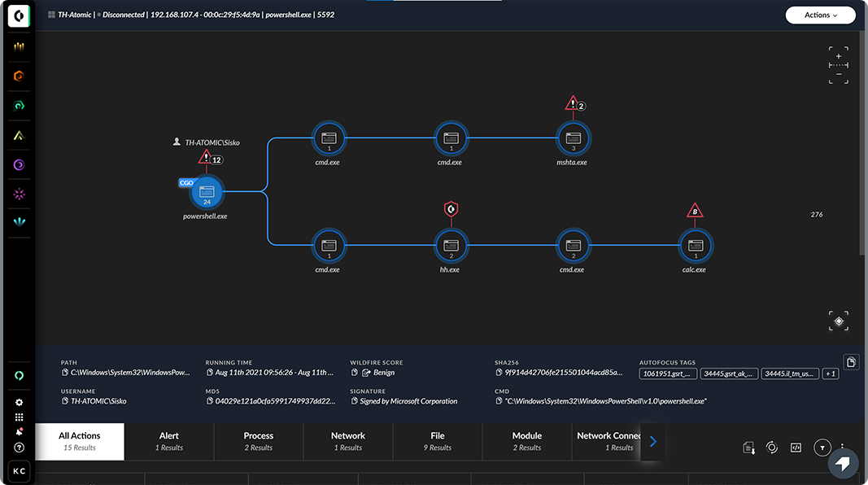The image size is (868, 485).
Task: Click the Cortex logo at the top left
Action: [18, 15]
